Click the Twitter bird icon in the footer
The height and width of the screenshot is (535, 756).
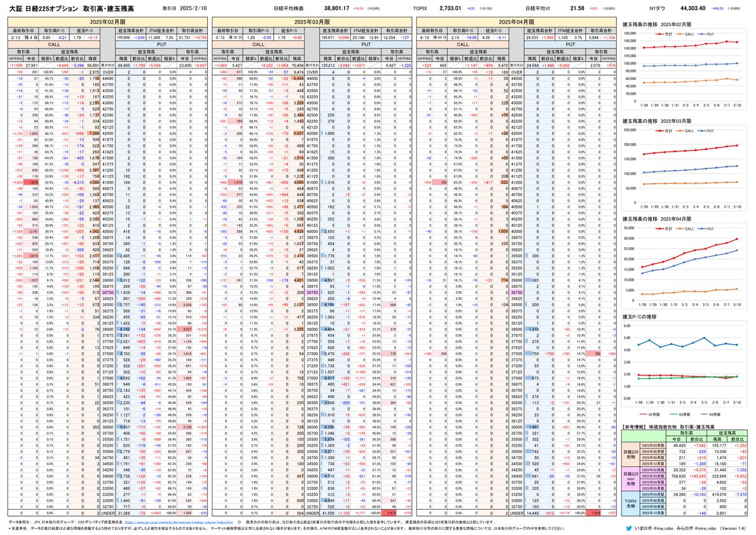click(x=627, y=527)
